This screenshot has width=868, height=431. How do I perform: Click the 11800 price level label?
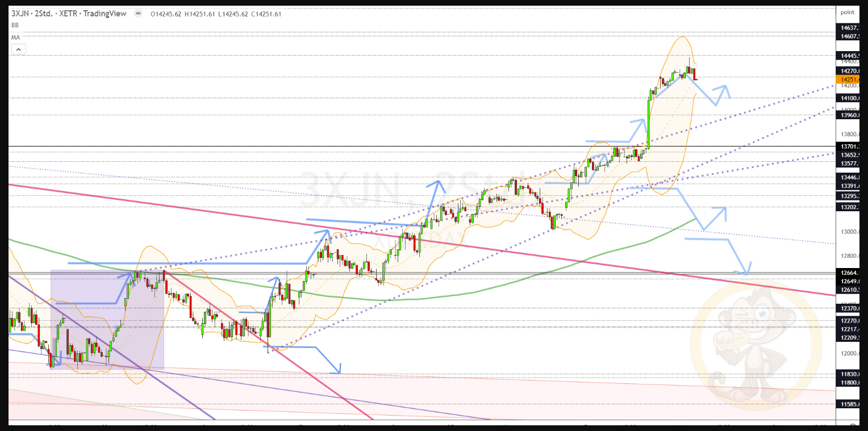[x=849, y=382]
